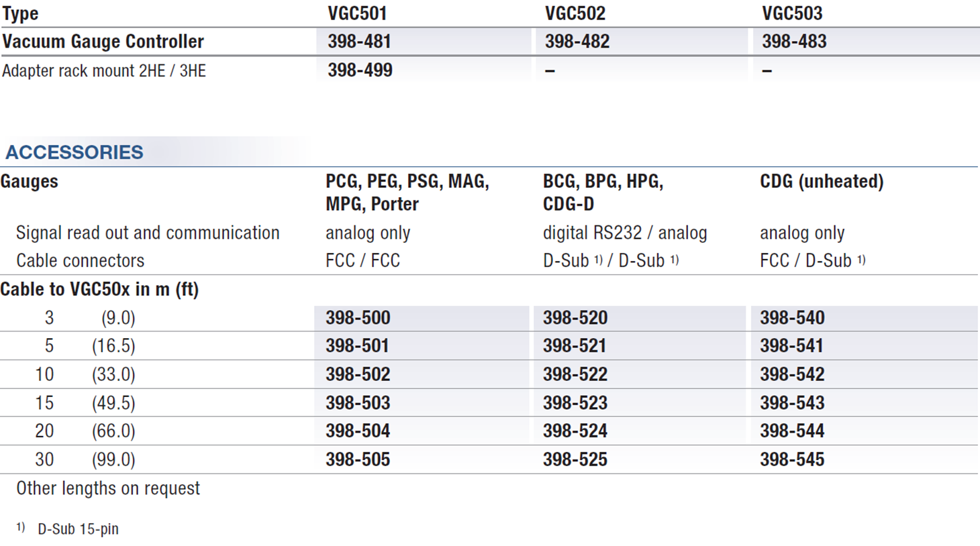Image resolution: width=980 pixels, height=546 pixels.
Task: Select the 20 m cable part 398-524
Action: point(575,431)
